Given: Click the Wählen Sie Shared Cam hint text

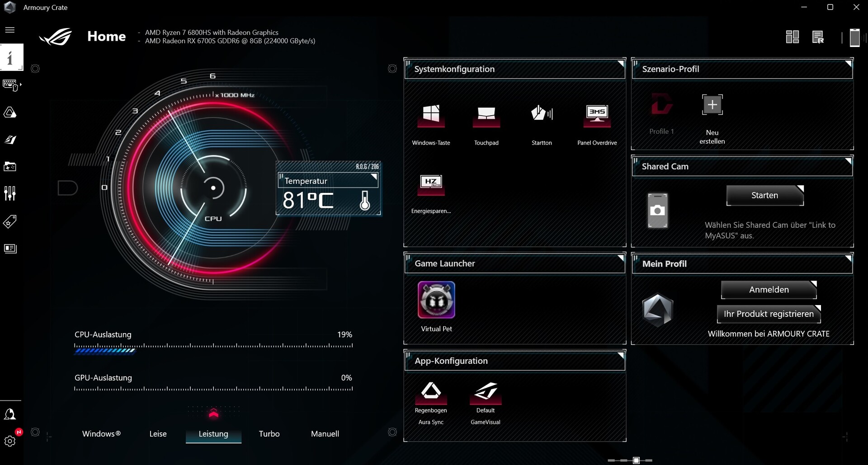Looking at the screenshot, I should point(770,230).
